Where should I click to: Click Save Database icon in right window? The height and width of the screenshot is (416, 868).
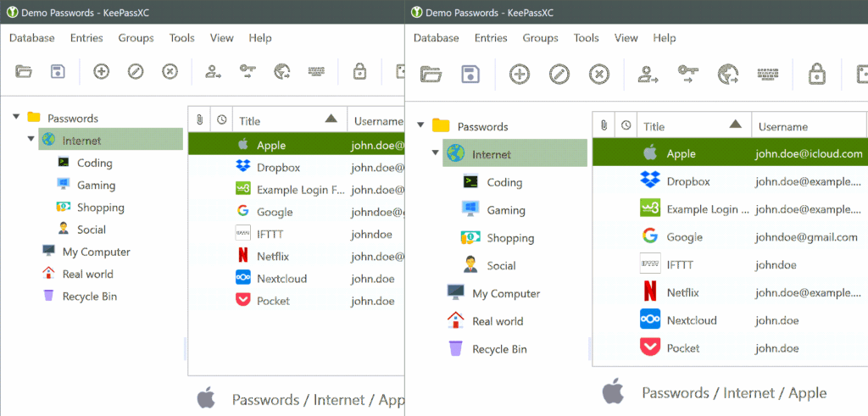click(x=470, y=74)
